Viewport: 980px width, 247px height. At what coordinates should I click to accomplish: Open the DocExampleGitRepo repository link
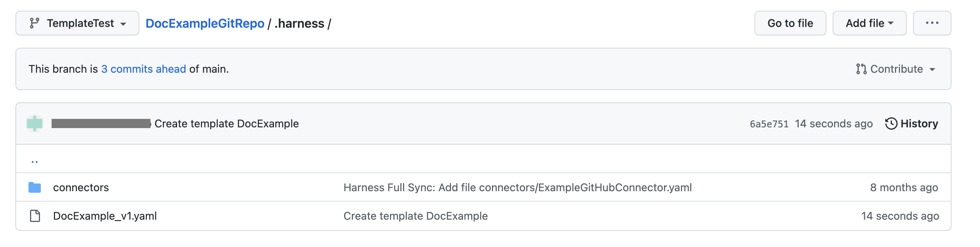click(x=205, y=23)
